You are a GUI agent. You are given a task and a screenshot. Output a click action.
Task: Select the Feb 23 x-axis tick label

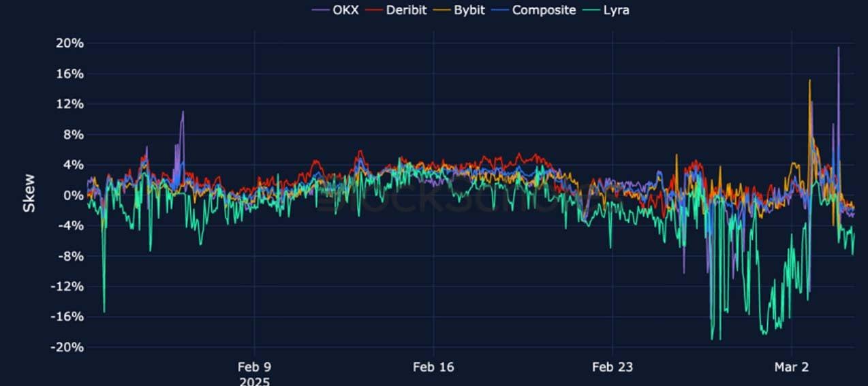(x=612, y=367)
